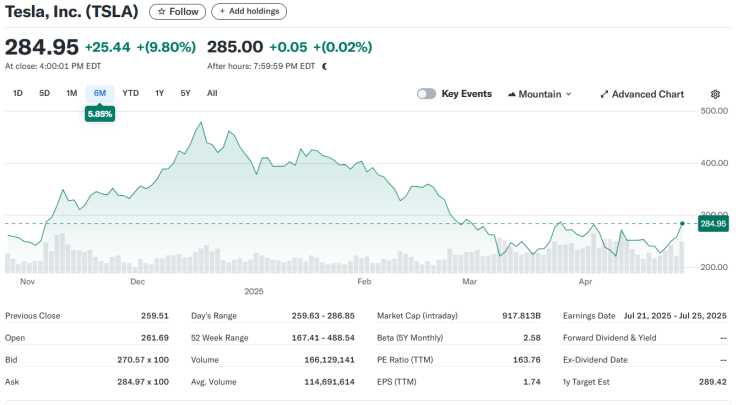743x405 pixels.
Task: Toggle the Key Events switch
Action: click(x=426, y=94)
